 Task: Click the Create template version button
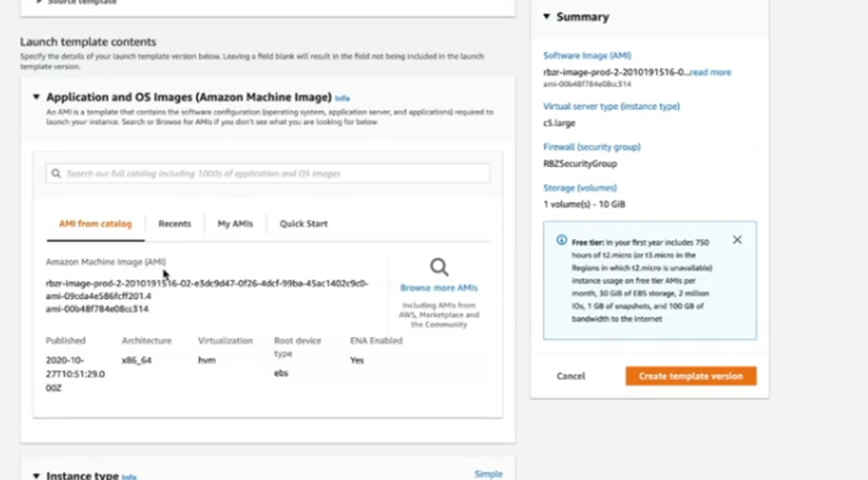691,376
